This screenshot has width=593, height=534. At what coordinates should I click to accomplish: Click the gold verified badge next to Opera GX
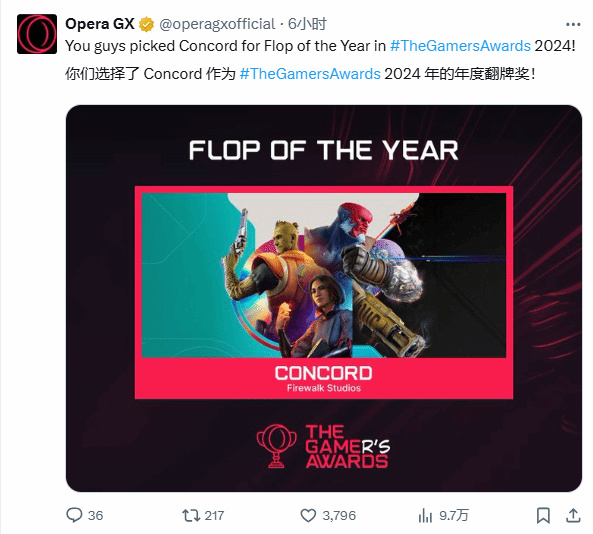(146, 25)
